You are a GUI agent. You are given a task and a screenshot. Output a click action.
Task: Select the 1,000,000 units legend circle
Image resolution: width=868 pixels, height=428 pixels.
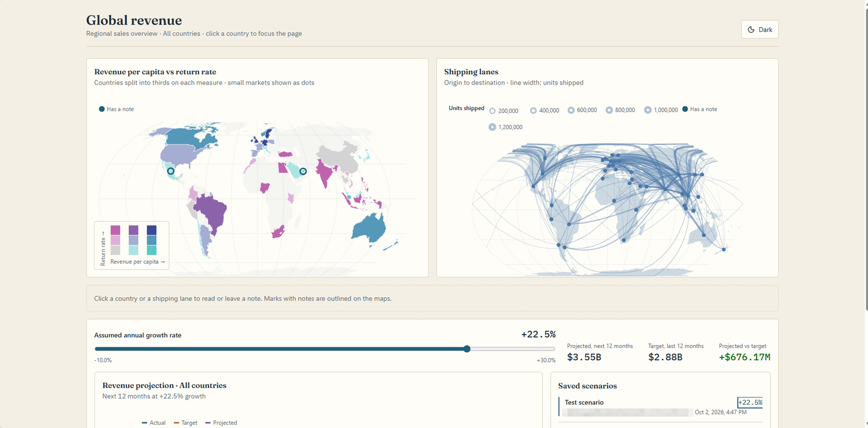[x=648, y=110]
